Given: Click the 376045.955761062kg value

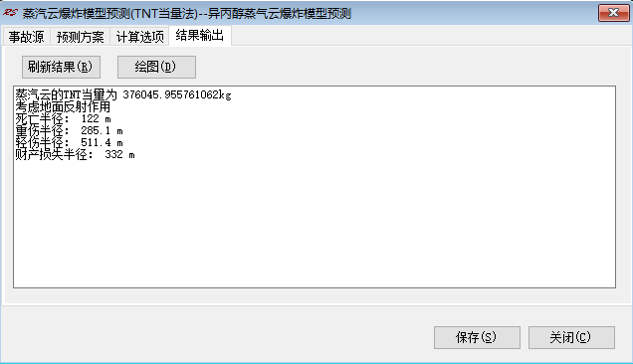Looking at the screenshot, I should 177,94.
